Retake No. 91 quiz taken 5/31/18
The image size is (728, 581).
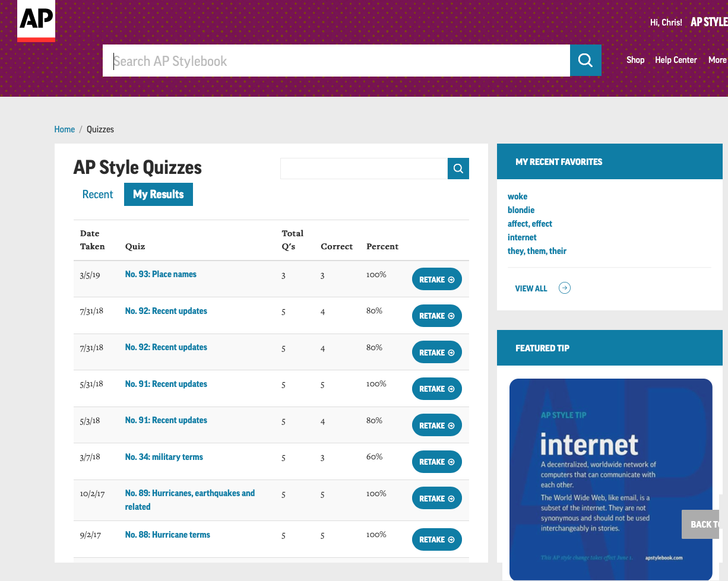[437, 389]
